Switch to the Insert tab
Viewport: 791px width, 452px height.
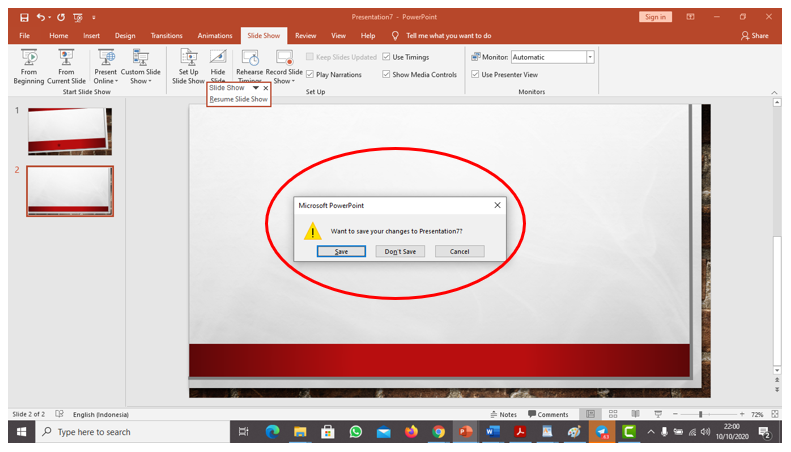91,36
